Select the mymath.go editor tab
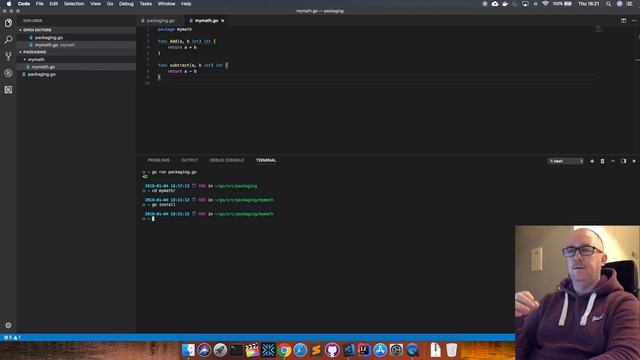The height and width of the screenshot is (360, 640). point(207,20)
